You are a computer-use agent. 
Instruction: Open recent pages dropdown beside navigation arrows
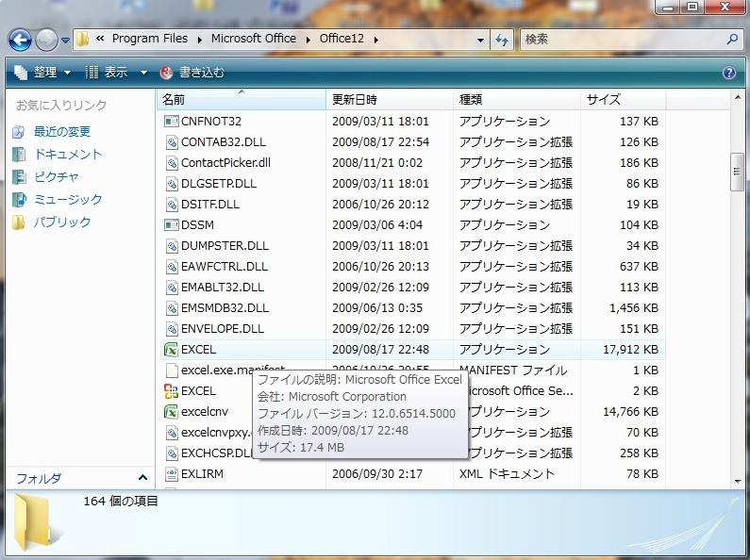(65, 41)
